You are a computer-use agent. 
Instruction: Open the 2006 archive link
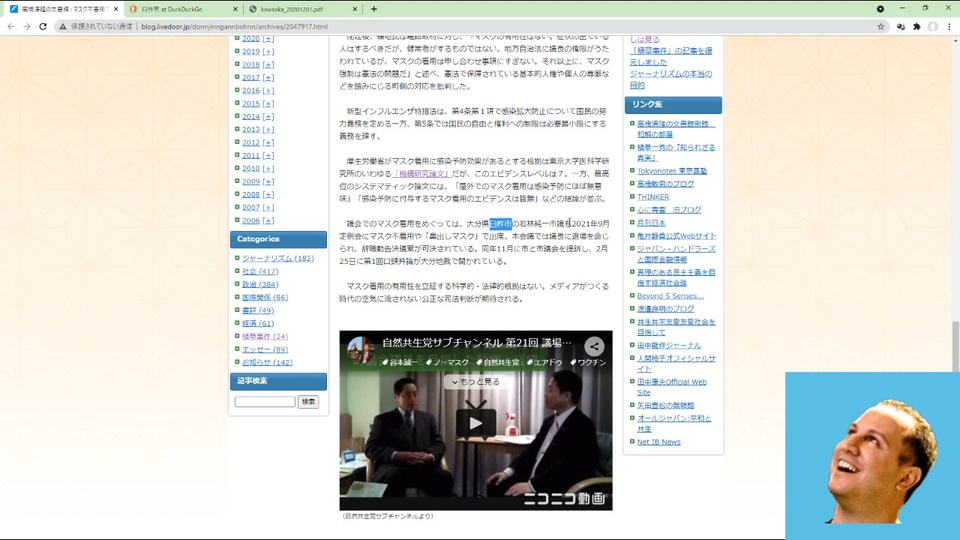[251, 220]
